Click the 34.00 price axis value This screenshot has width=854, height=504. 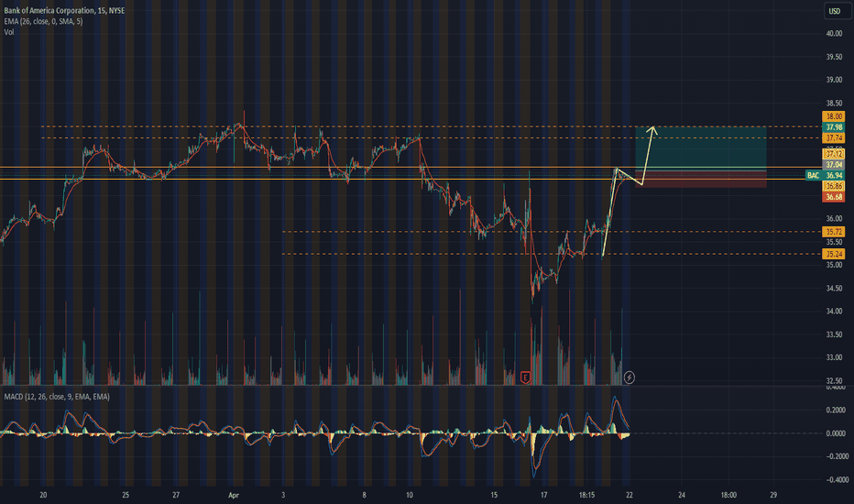click(834, 312)
